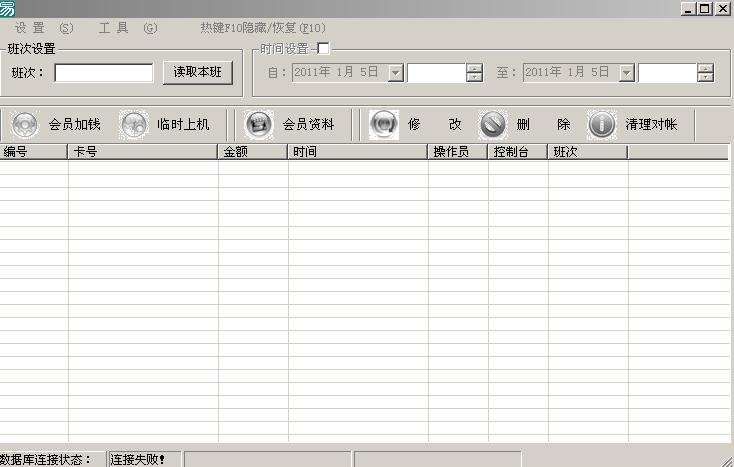Click the 连接失败! status text
The height and width of the screenshot is (467, 734).
coord(137,460)
